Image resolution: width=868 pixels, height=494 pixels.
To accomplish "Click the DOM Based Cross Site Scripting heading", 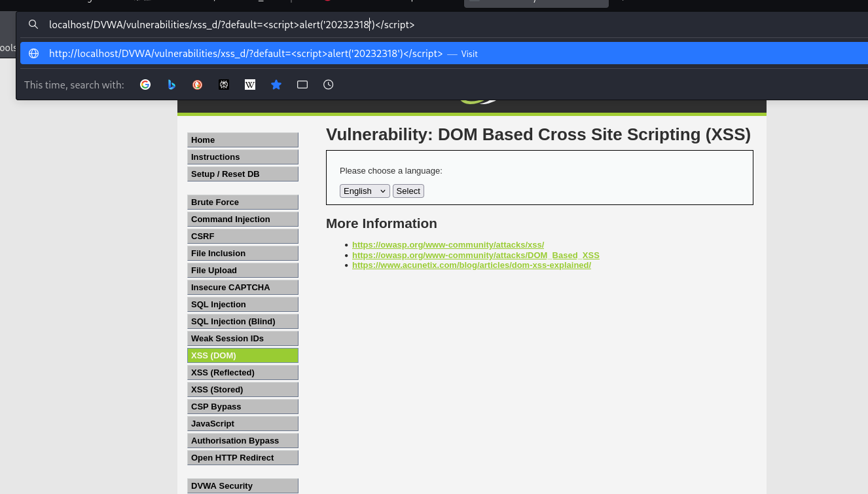I will coord(538,134).
